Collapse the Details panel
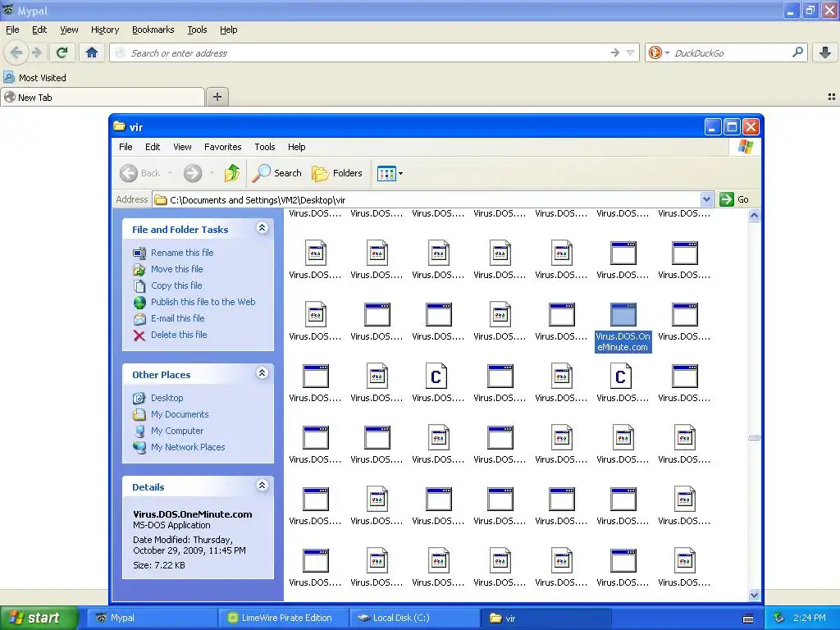Image resolution: width=840 pixels, height=630 pixels. (262, 486)
